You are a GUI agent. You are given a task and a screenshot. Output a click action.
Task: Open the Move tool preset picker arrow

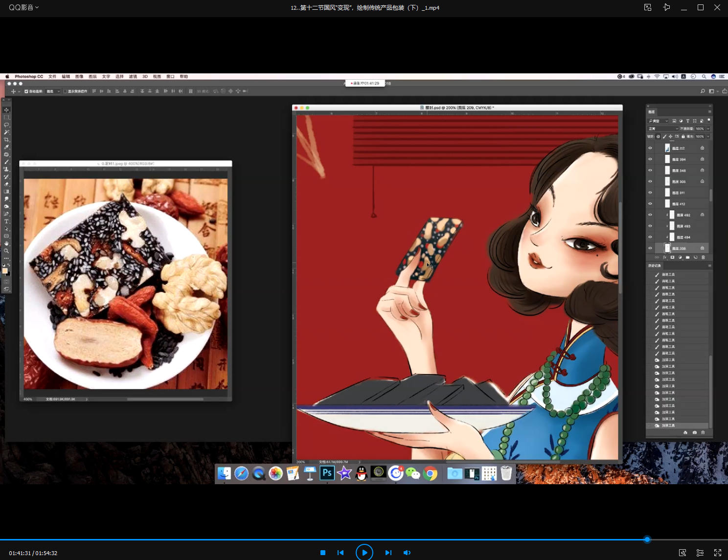coord(19,91)
